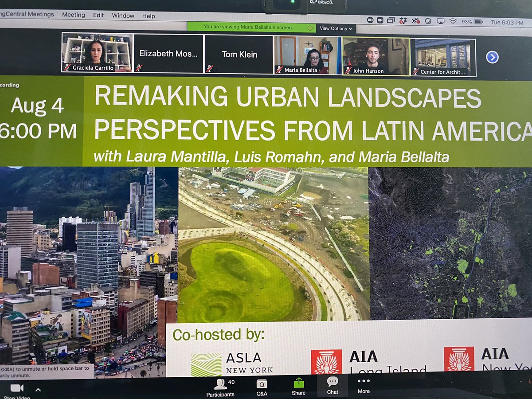
Task: Open the Help menu
Action: pyautogui.click(x=149, y=16)
